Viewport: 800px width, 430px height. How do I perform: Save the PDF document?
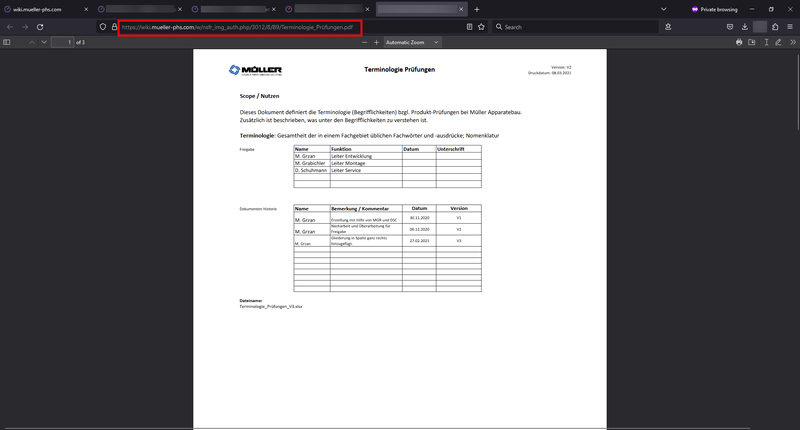coord(752,43)
